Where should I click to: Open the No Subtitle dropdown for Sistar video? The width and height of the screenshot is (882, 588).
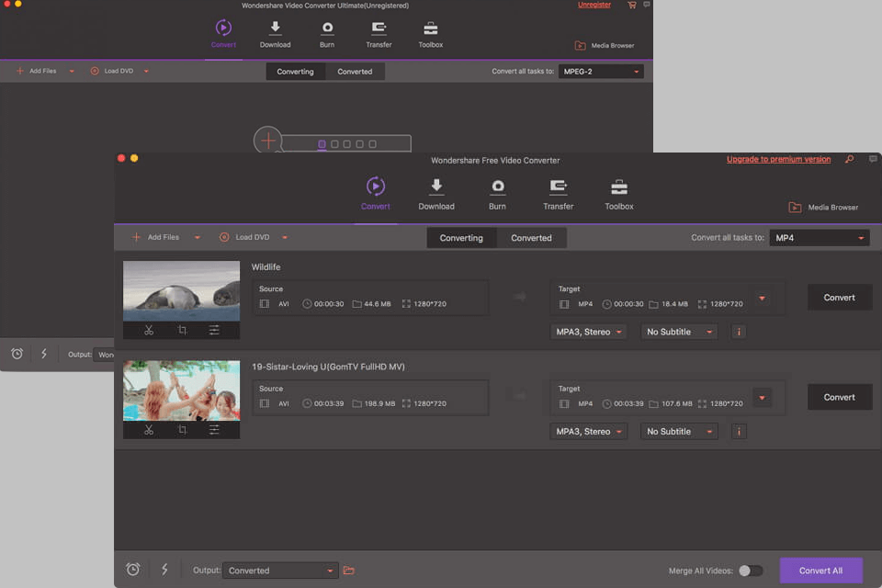679,432
